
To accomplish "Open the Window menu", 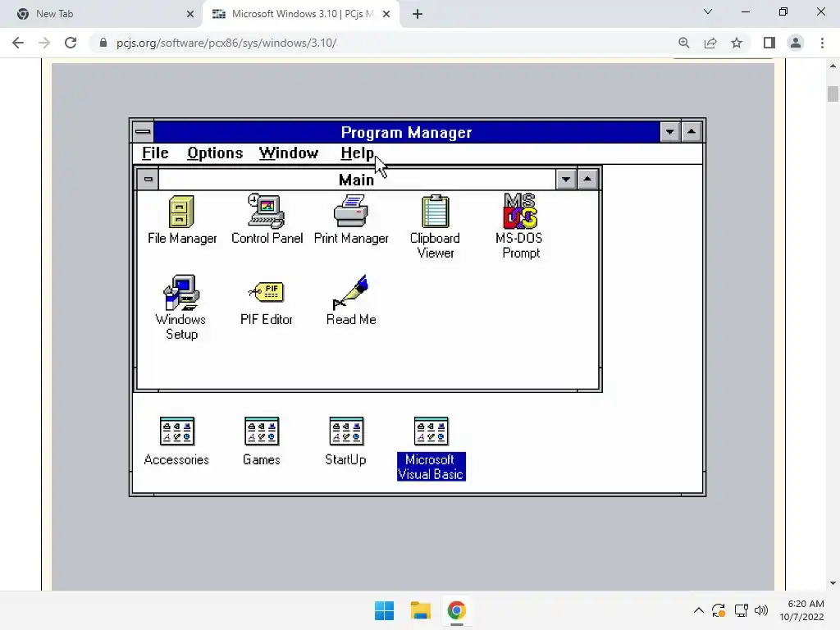I will (x=289, y=153).
